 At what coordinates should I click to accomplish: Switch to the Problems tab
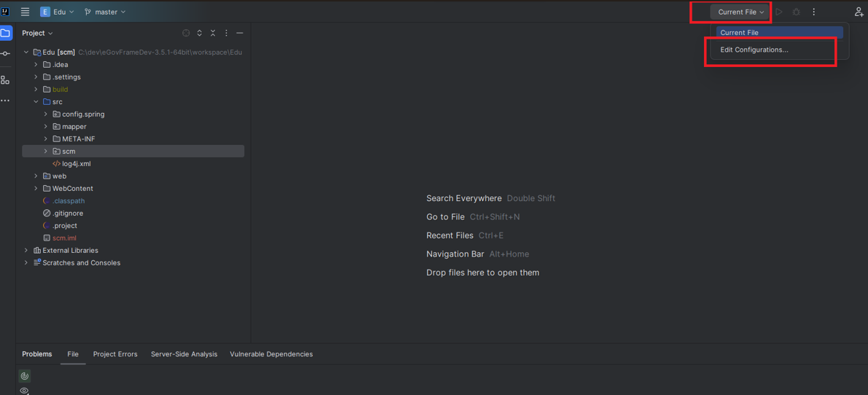(37, 354)
